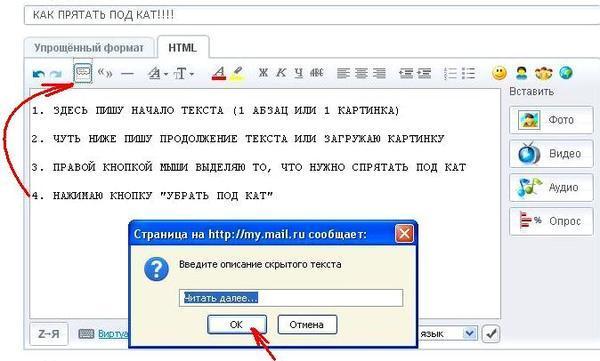Select the HTML tab
The width and height of the screenshot is (600, 361).
183,47
